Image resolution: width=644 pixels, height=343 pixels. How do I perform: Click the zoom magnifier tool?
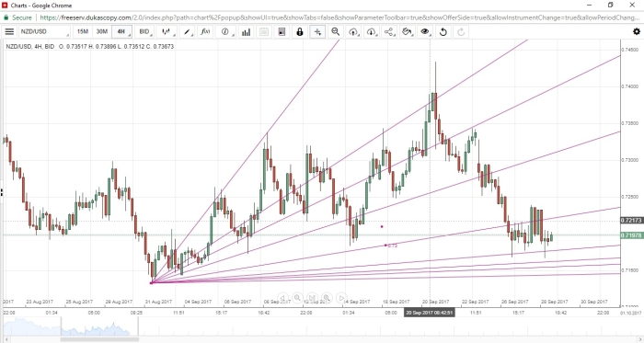coord(336,32)
